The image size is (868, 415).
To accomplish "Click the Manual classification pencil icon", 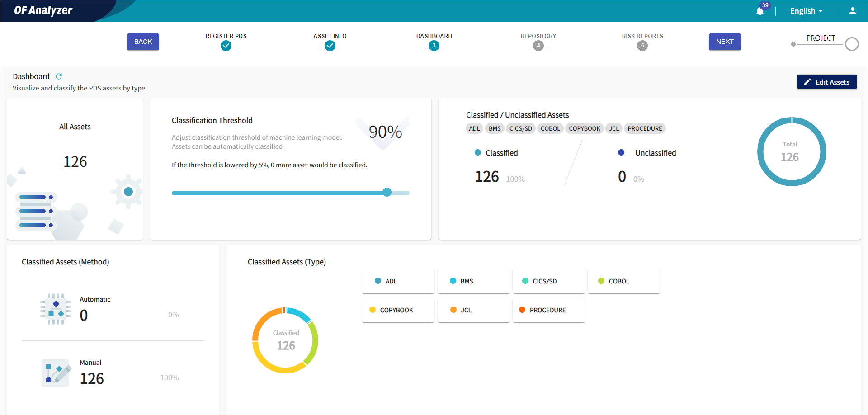I will [x=56, y=373].
